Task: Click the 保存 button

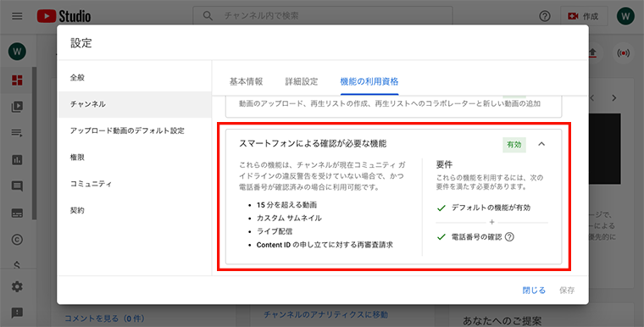Action: click(567, 291)
